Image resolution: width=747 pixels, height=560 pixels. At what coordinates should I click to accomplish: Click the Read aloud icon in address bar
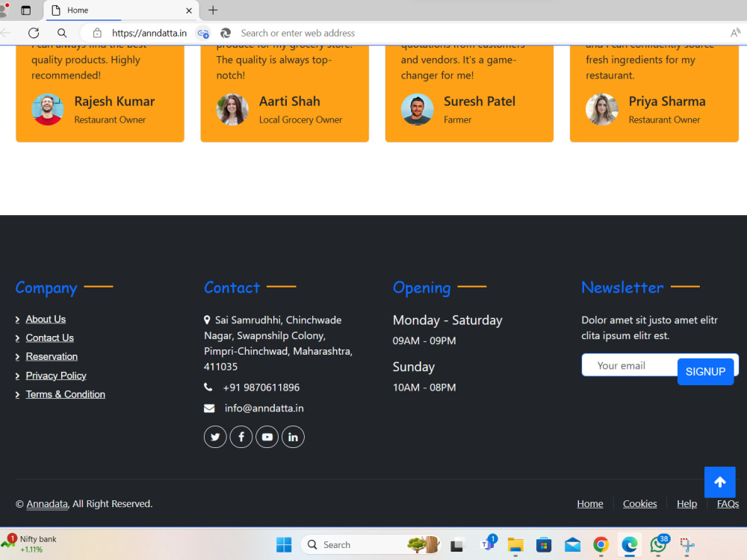(x=735, y=33)
